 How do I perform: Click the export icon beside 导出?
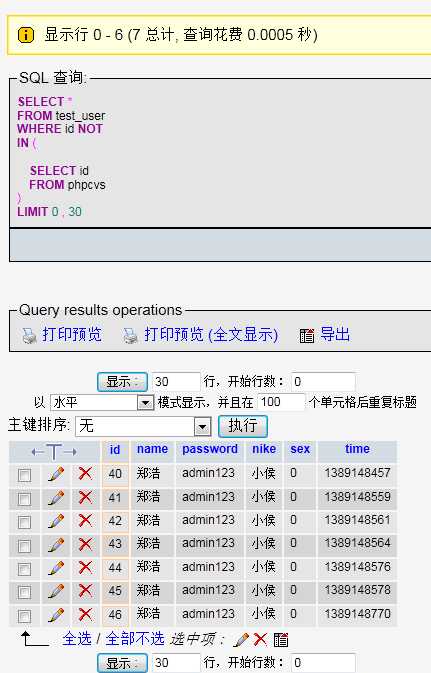307,336
